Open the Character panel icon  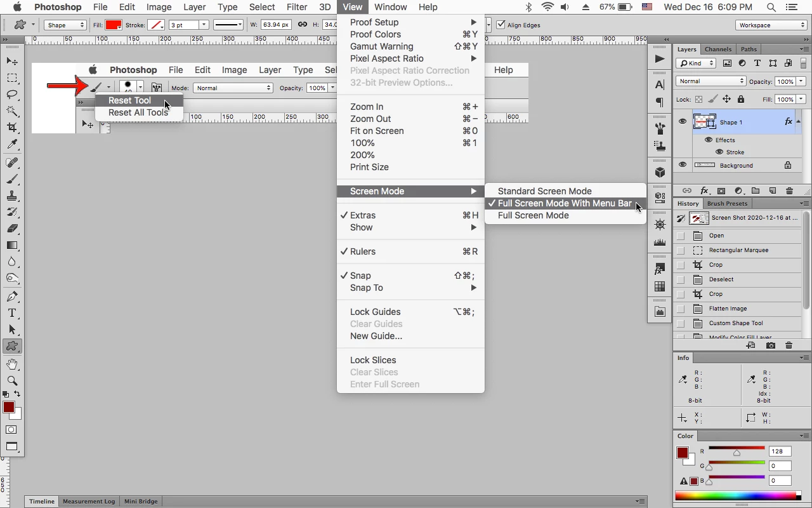[x=660, y=85]
